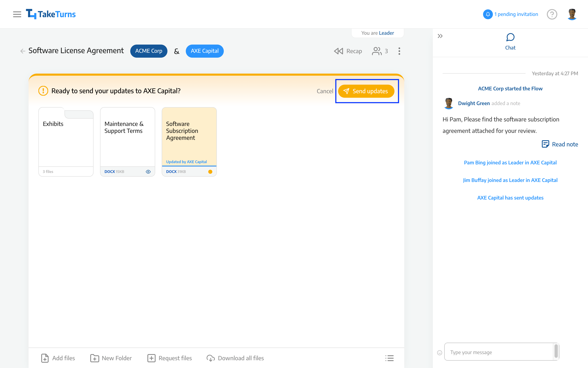This screenshot has height=368, width=588.
Task: Select the ACME Corp party badge
Action: tap(149, 51)
